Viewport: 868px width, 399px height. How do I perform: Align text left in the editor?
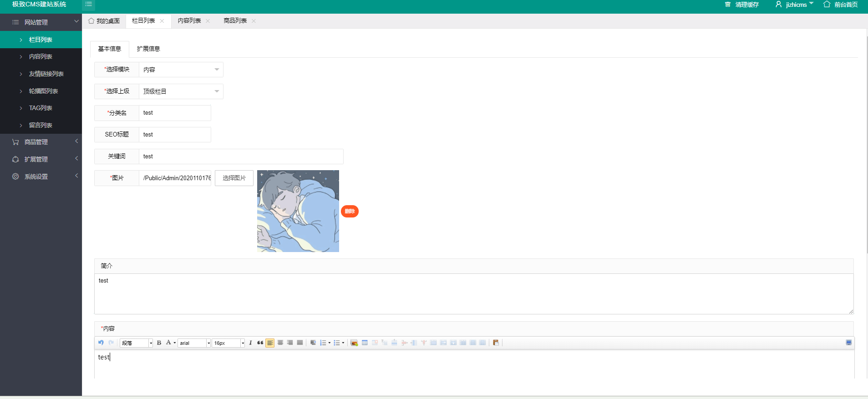pos(270,343)
